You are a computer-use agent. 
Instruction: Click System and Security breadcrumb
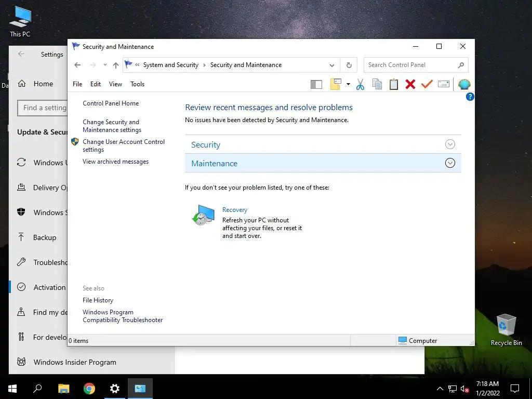click(x=170, y=65)
